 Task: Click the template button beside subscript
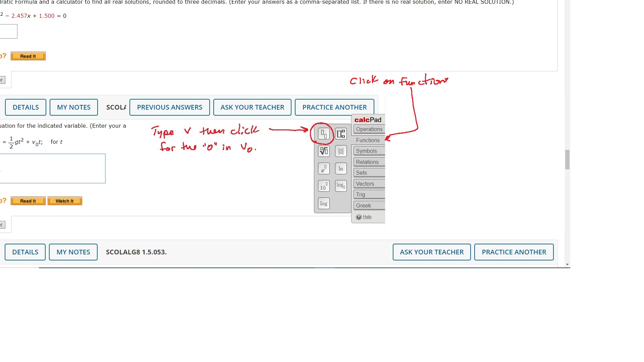(x=341, y=134)
